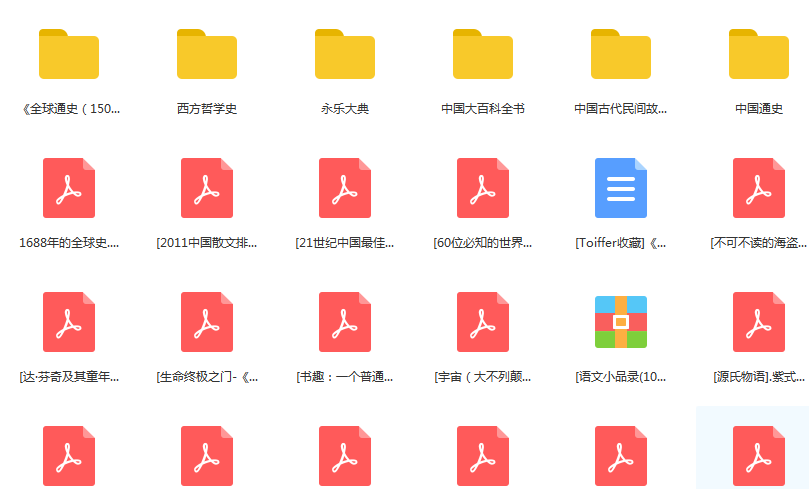Select the [宇宙（大不列颠... PDF icon
Image resolution: width=809 pixels, height=489 pixels.
pos(483,322)
